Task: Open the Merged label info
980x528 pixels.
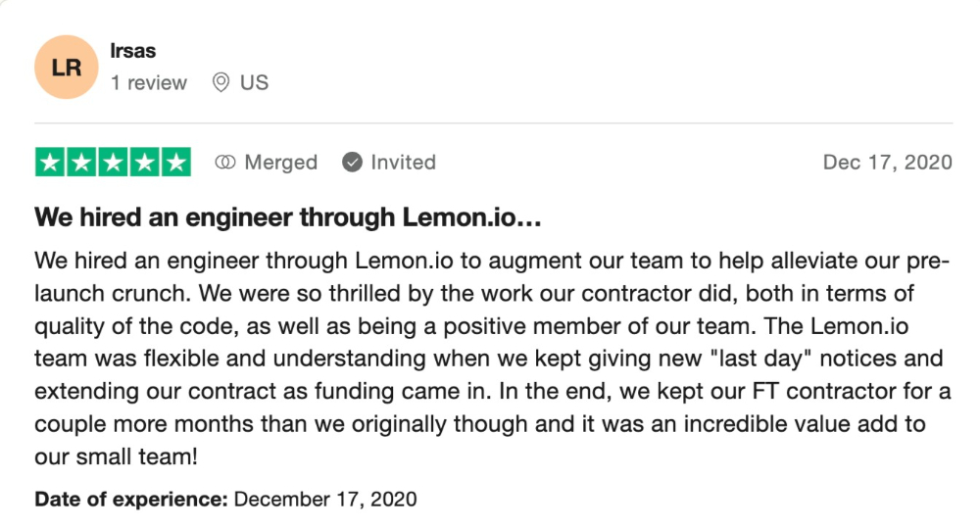Action: (x=280, y=163)
